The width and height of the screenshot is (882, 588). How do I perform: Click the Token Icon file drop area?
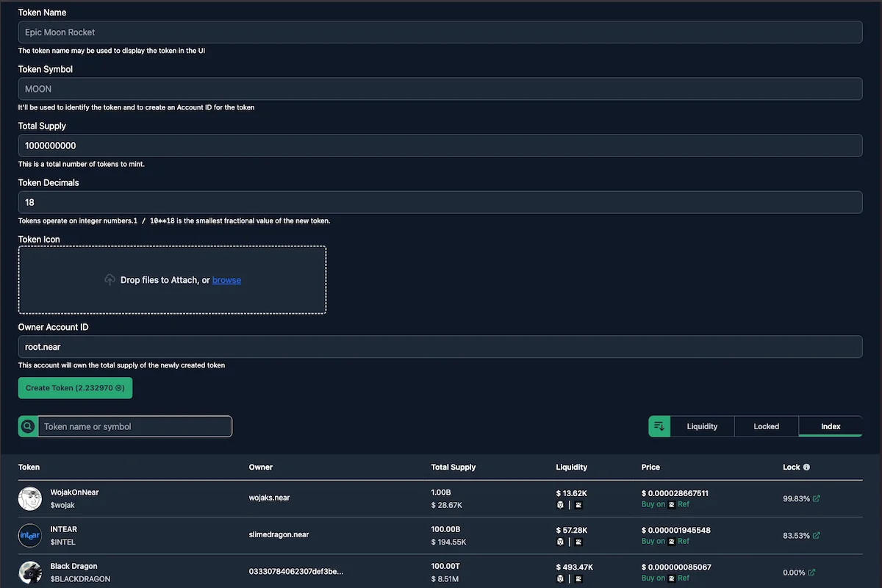point(172,280)
